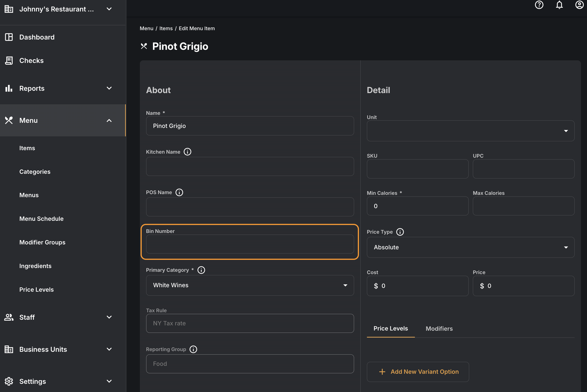Open the White Wines category dropdown

point(250,285)
